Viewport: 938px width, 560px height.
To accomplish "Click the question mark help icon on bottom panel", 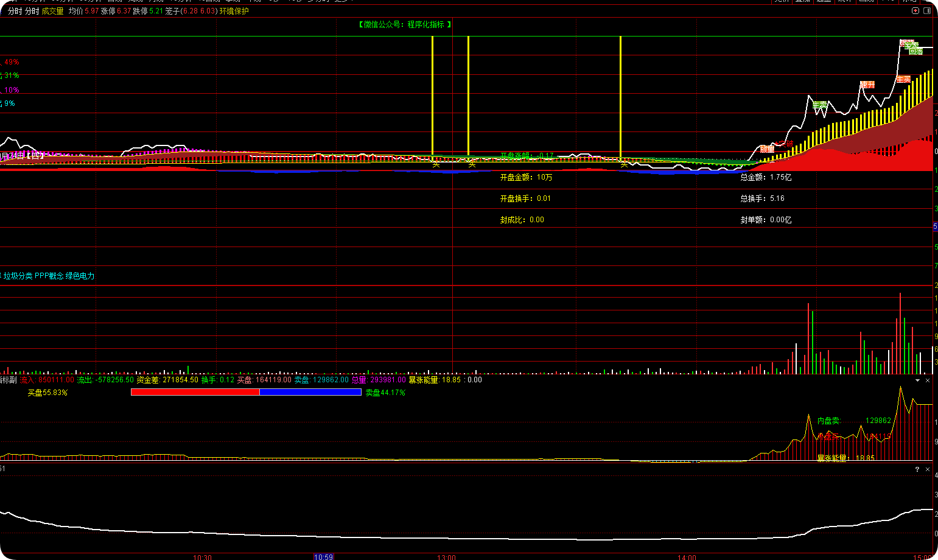I will 917,469.
